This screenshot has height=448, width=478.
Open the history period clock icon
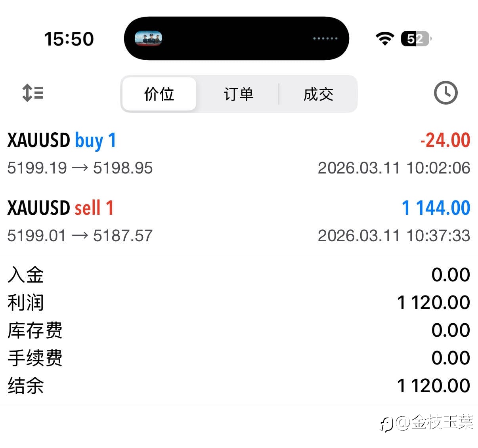[445, 93]
